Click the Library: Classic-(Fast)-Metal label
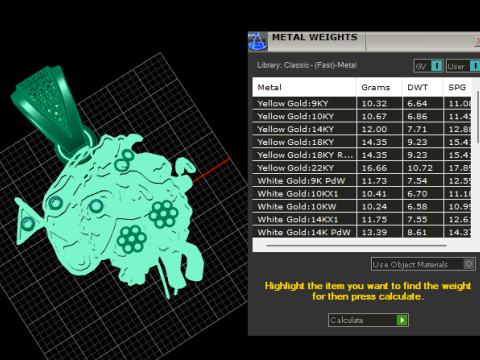 (307, 65)
